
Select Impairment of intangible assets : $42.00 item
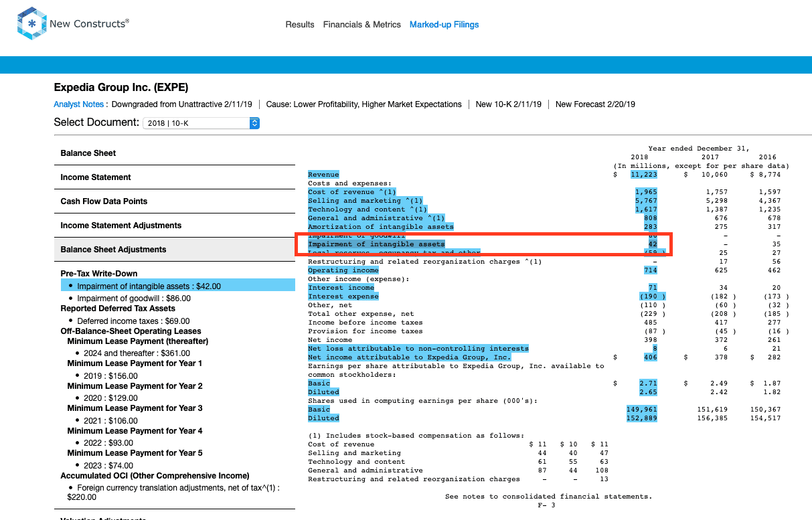177,286
